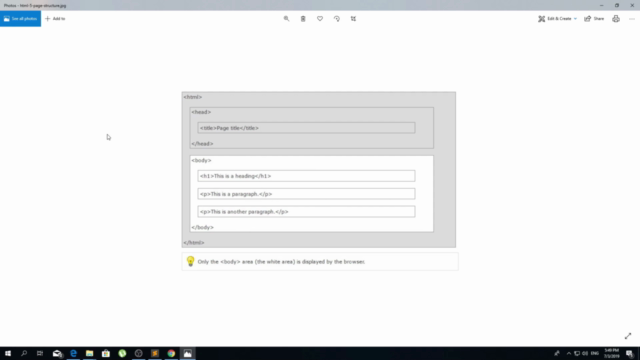Viewport: 640px width, 360px height.
Task: Click the People icon in system tray
Action: point(557,353)
